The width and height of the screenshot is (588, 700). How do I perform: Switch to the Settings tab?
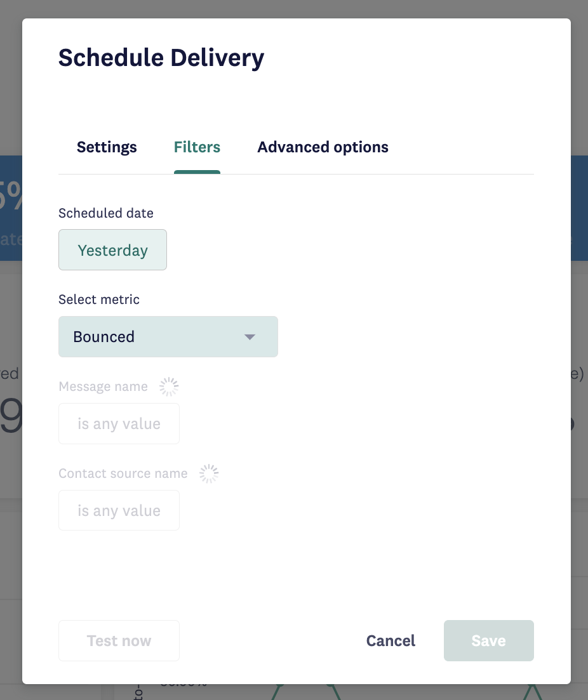click(106, 147)
